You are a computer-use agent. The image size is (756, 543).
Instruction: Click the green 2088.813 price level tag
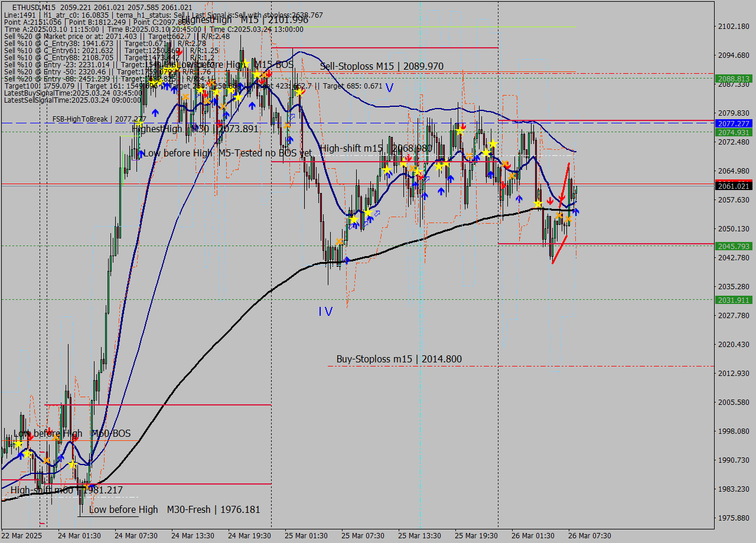(734, 78)
